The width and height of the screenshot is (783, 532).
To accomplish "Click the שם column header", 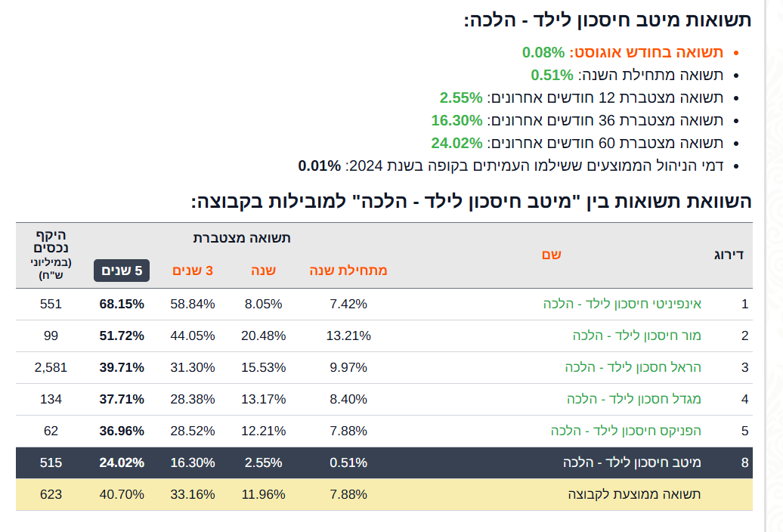I will (551, 255).
